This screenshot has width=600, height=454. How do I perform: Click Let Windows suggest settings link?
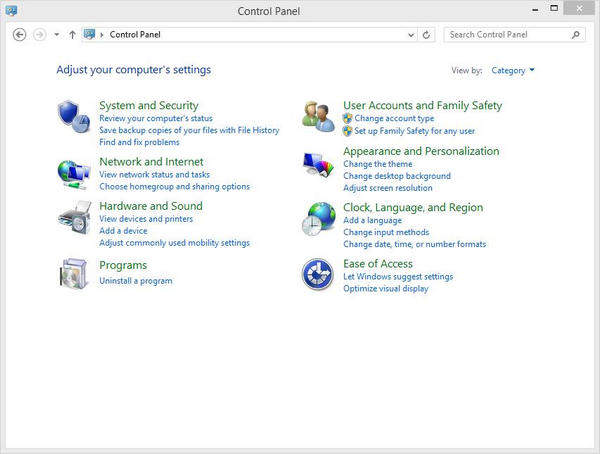[x=398, y=276]
